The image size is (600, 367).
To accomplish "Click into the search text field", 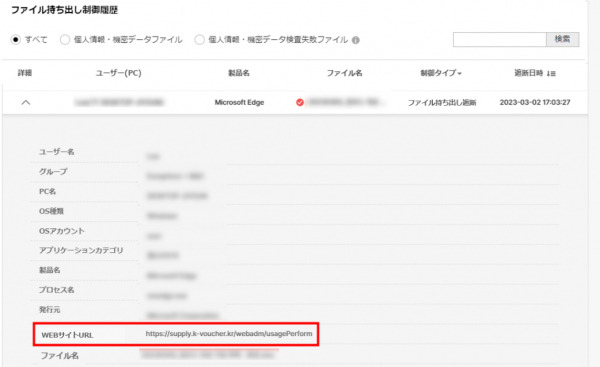I will tap(499, 39).
